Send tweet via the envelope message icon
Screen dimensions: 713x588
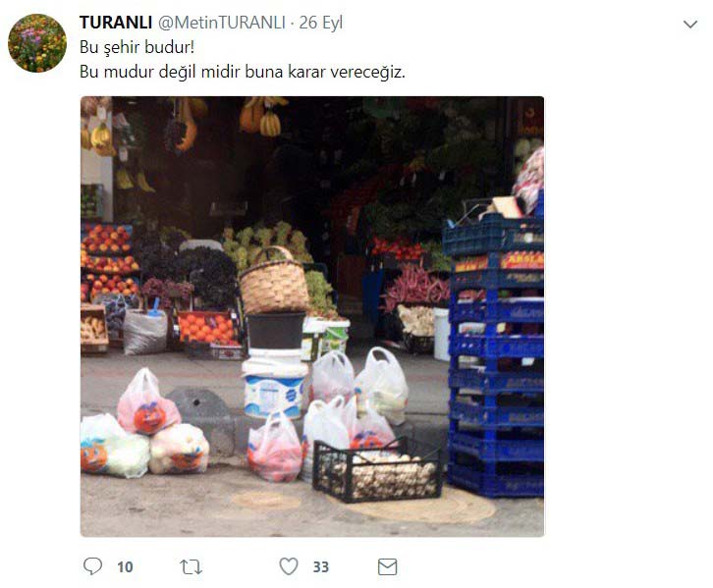(387, 566)
